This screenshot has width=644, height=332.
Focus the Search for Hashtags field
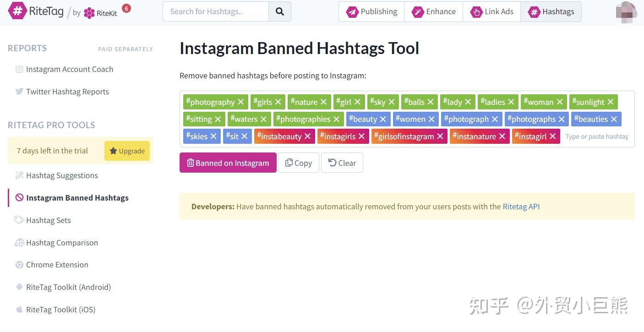pyautogui.click(x=215, y=11)
